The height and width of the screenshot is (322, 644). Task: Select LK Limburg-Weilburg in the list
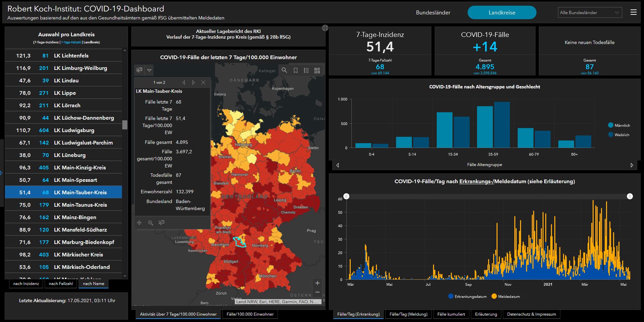[63, 68]
